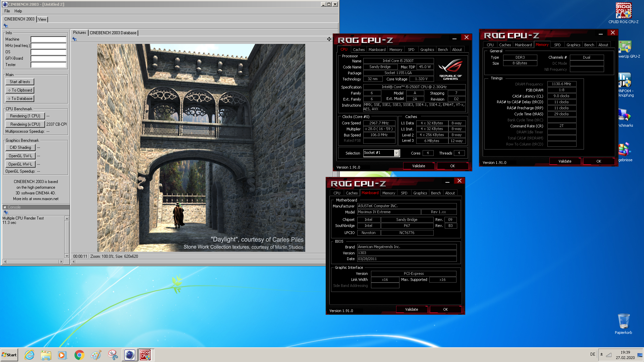The height and width of the screenshot is (362, 644).
Task: Select the Pictures tab
Action: [79, 33]
